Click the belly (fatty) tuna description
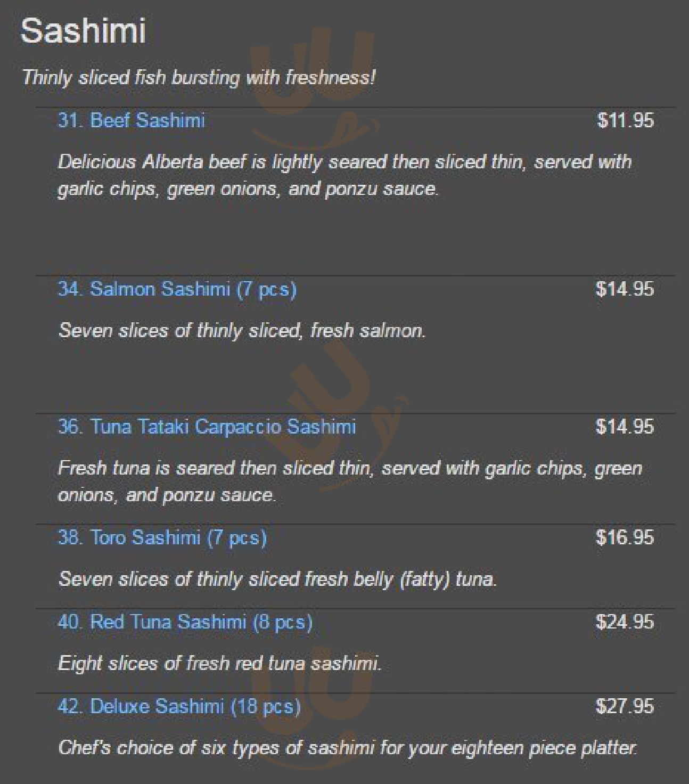 (277, 579)
